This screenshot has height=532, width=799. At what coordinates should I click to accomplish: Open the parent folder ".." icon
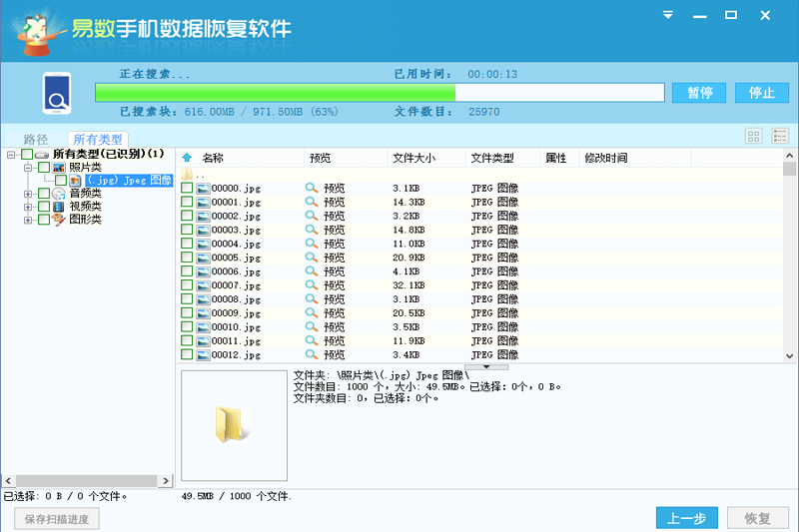[187, 174]
